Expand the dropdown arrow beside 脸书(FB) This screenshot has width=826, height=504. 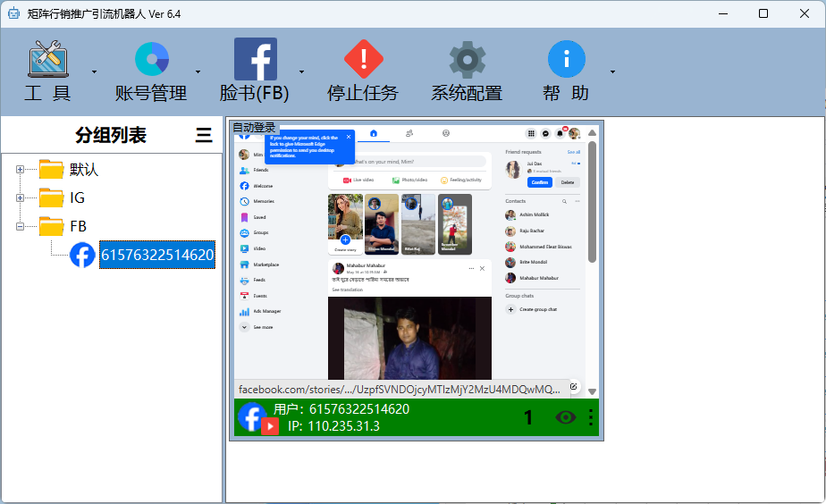pos(302,71)
